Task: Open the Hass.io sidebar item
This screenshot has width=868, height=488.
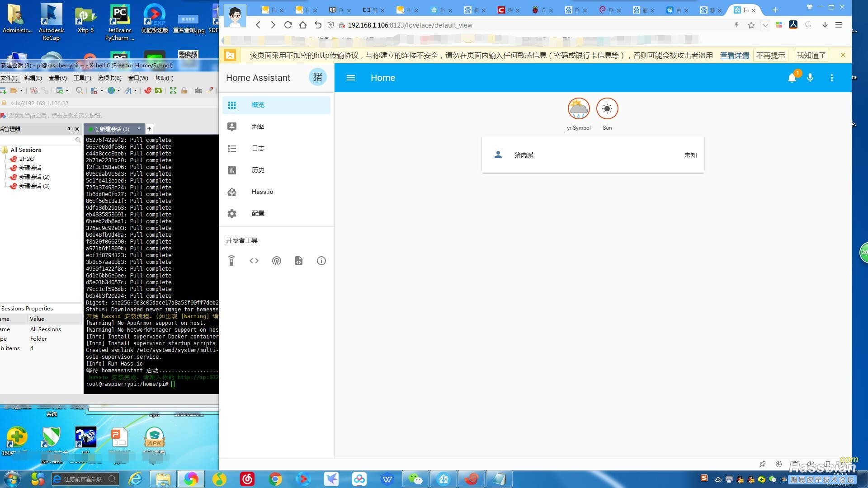Action: tap(276, 192)
